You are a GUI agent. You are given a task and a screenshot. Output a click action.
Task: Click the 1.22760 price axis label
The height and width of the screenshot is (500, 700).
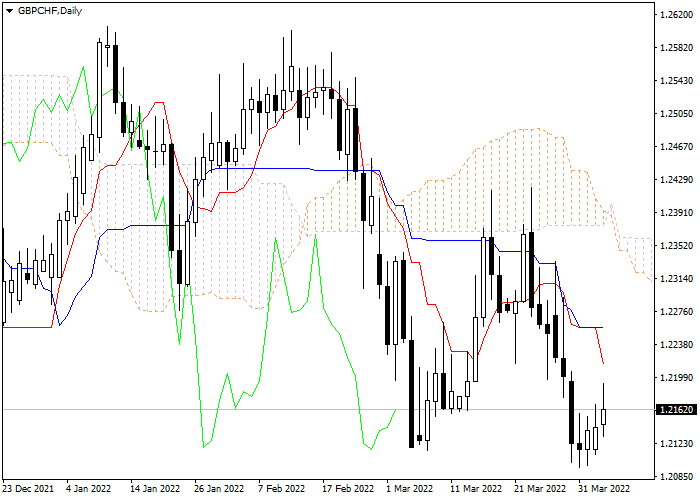coord(676,312)
